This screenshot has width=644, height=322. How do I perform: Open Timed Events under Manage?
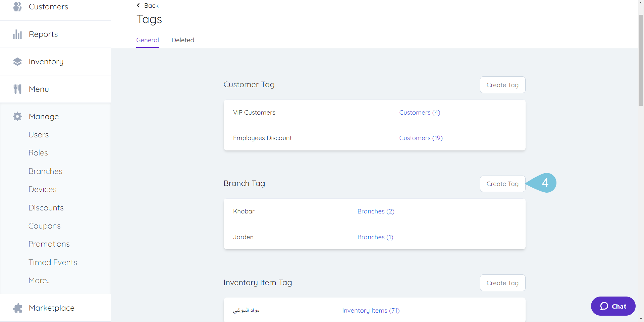[53, 262]
